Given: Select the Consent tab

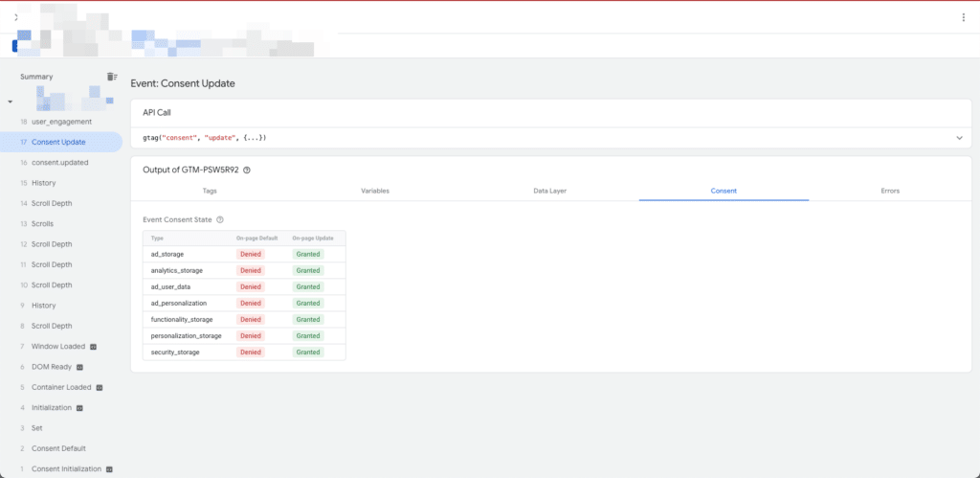Looking at the screenshot, I should point(724,191).
